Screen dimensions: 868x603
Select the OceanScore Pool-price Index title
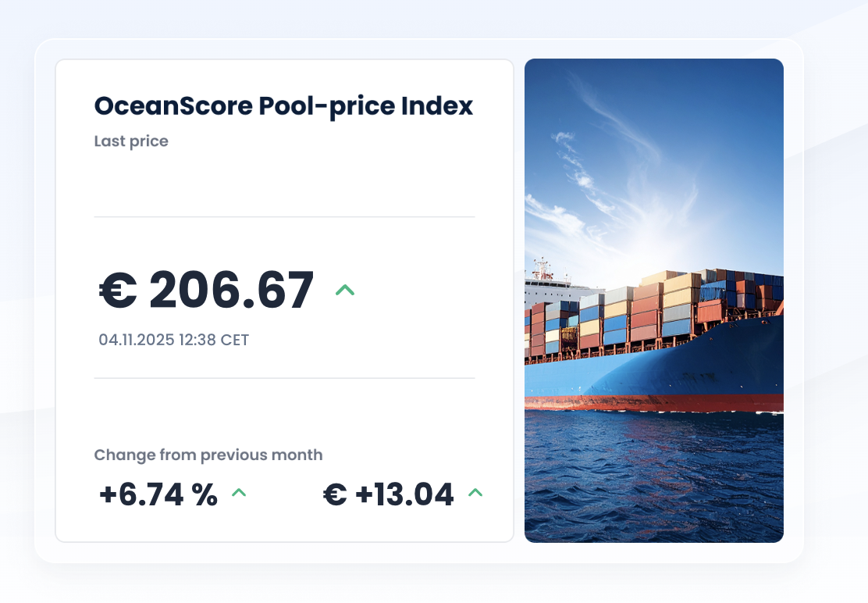[x=283, y=105]
